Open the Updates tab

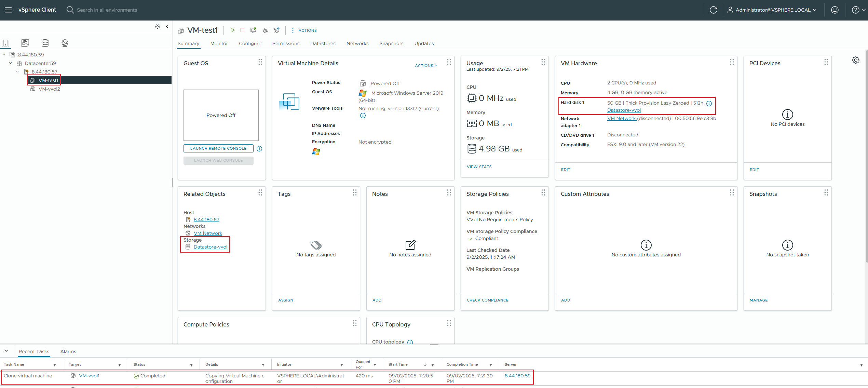424,44
